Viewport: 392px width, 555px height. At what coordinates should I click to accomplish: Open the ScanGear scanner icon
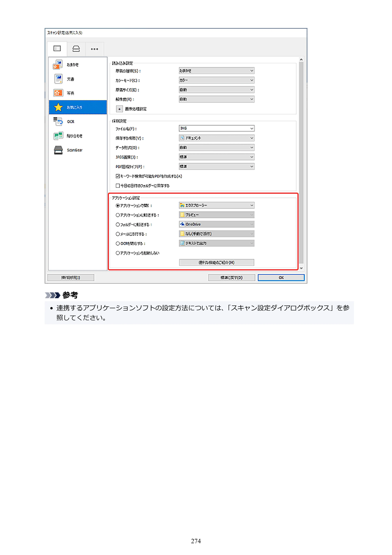click(x=58, y=150)
